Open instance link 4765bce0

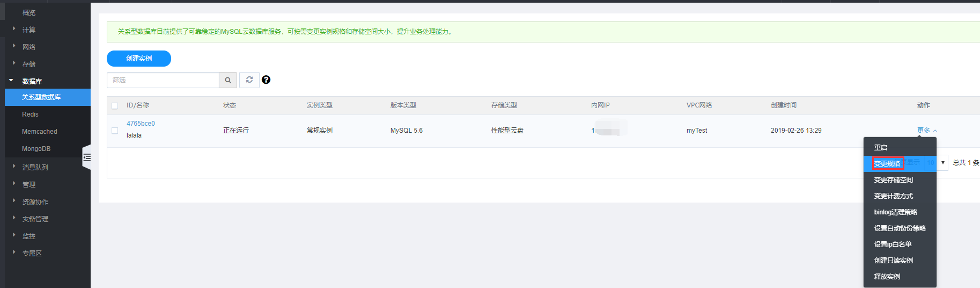(141, 124)
